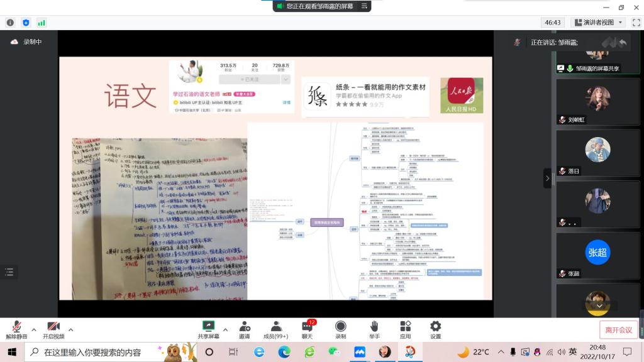Check the green network signal icon
644x362 pixels.
42,23
